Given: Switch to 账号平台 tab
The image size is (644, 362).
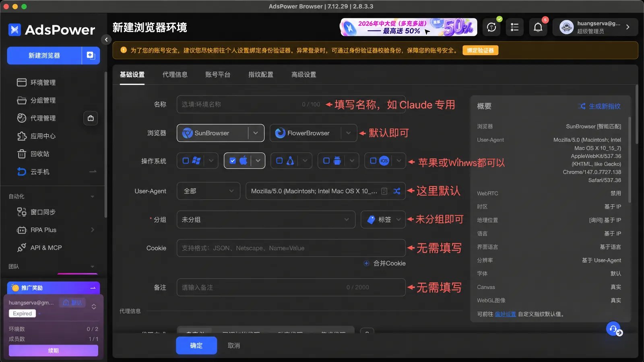Looking at the screenshot, I should pyautogui.click(x=218, y=75).
